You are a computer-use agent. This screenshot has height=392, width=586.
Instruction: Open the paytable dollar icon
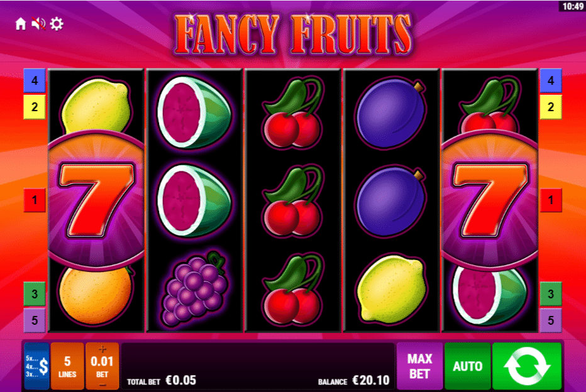pos(37,366)
